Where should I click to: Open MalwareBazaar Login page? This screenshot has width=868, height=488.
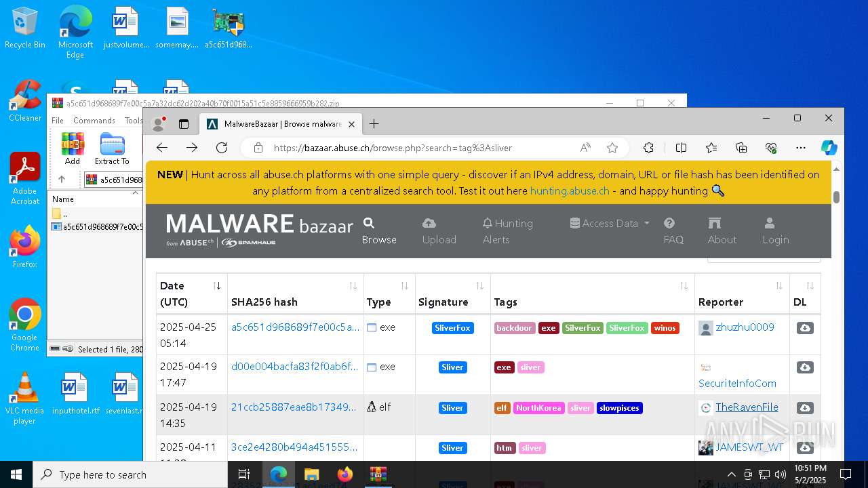pos(775,231)
